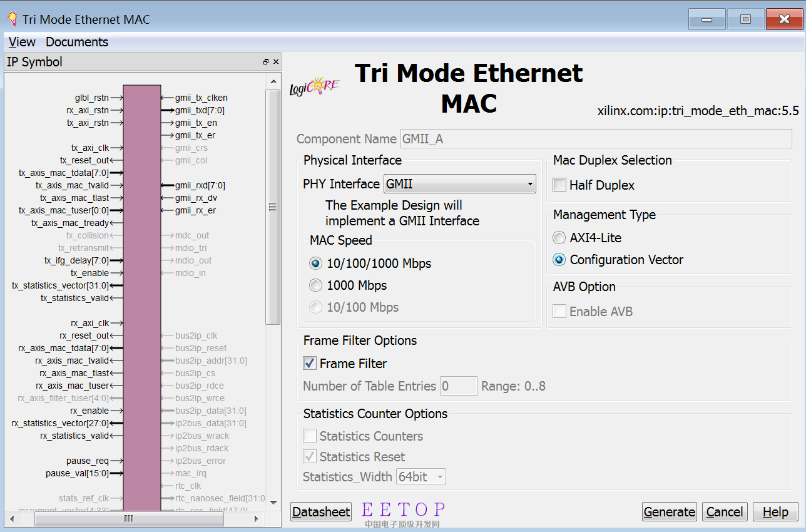Click the gmii_rx_dv port label

coord(196,198)
